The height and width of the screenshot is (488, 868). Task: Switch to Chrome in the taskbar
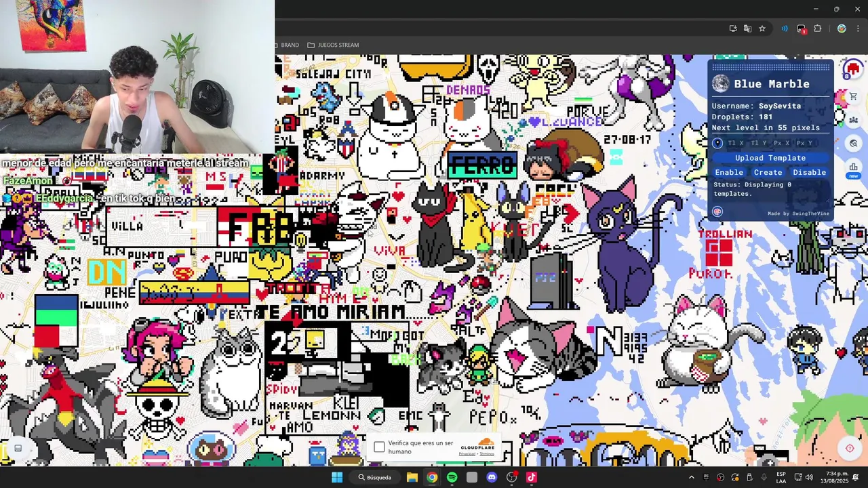click(x=432, y=477)
